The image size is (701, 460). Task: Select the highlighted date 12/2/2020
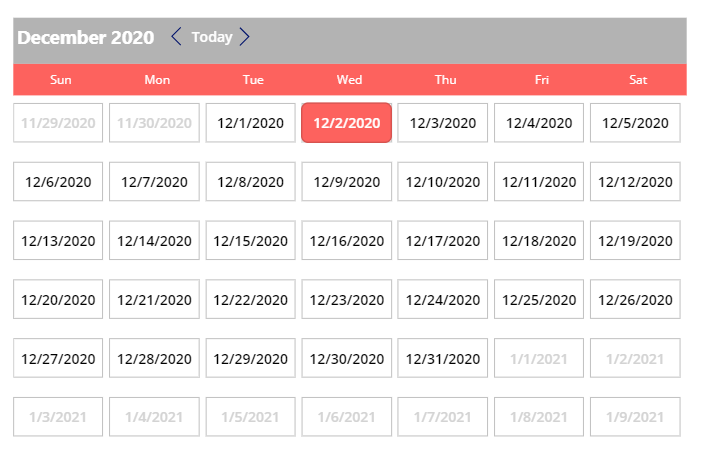coord(346,123)
